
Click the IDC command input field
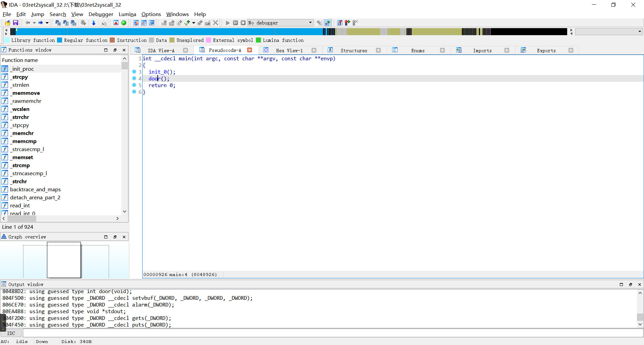332,333
